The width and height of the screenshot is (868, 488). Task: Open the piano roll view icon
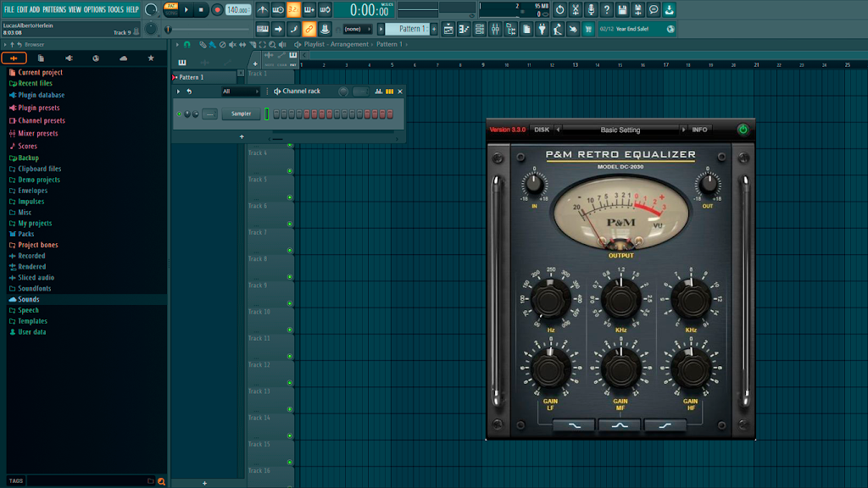coord(464,29)
